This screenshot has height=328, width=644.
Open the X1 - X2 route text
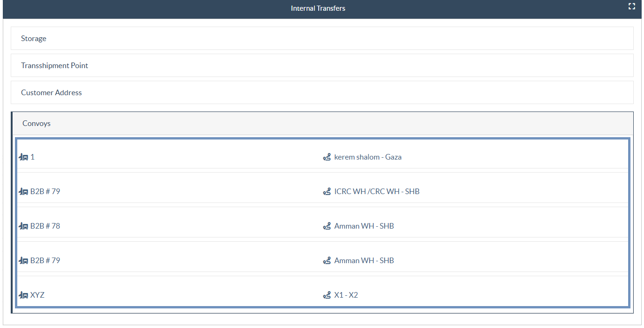click(x=346, y=295)
